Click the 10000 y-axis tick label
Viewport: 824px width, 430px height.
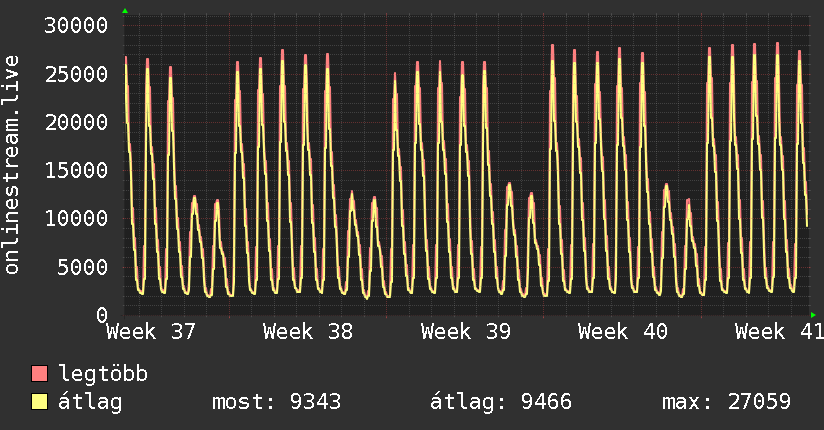tap(76, 218)
